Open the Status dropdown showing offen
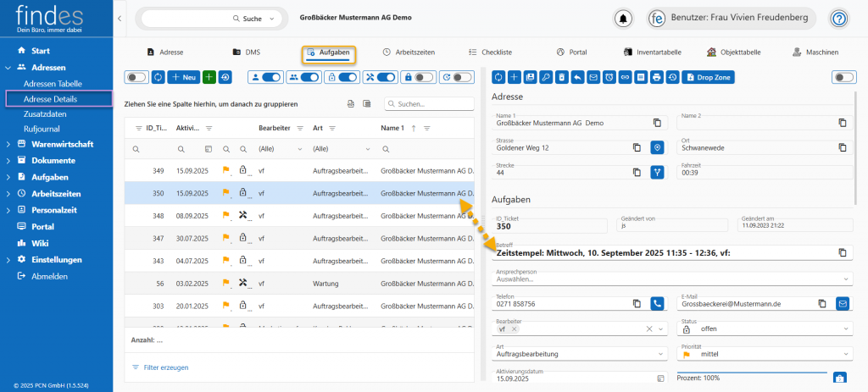The height and width of the screenshot is (392, 868). click(765, 329)
